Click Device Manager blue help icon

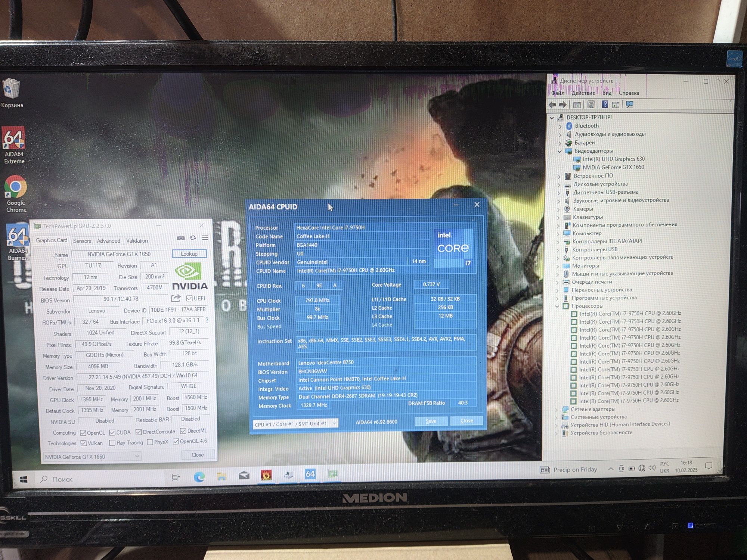point(605,105)
